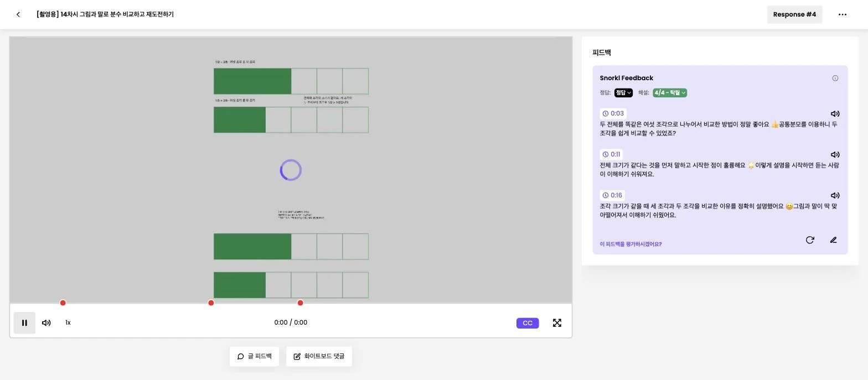Jump to the 0:03 feedback timestamp

click(613, 113)
